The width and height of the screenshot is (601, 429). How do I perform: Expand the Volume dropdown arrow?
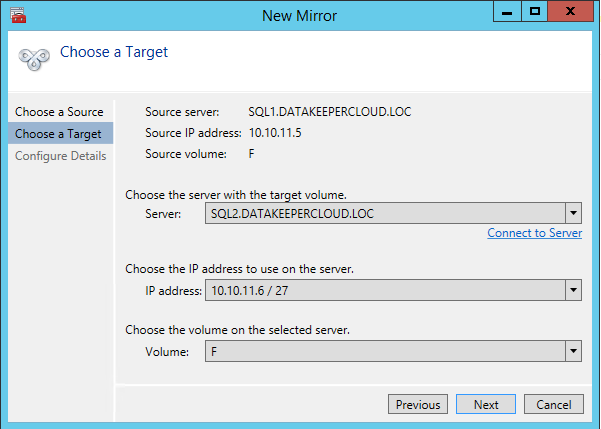573,351
